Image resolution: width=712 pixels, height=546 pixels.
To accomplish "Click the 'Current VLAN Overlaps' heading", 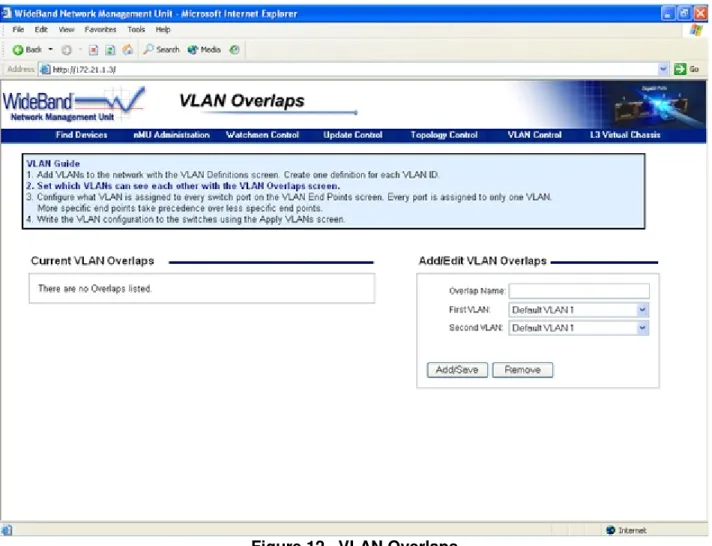I will coord(93,261).
